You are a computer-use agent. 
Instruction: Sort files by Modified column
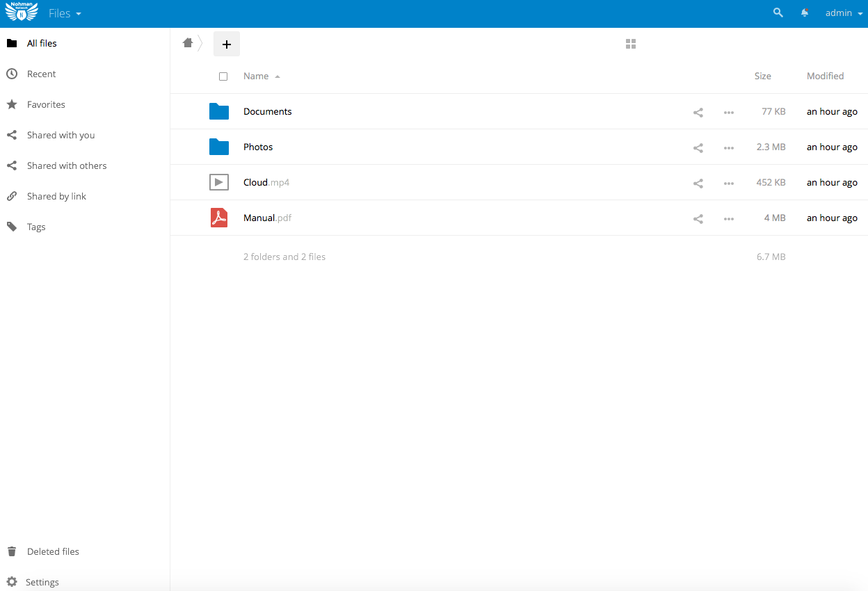coord(825,76)
